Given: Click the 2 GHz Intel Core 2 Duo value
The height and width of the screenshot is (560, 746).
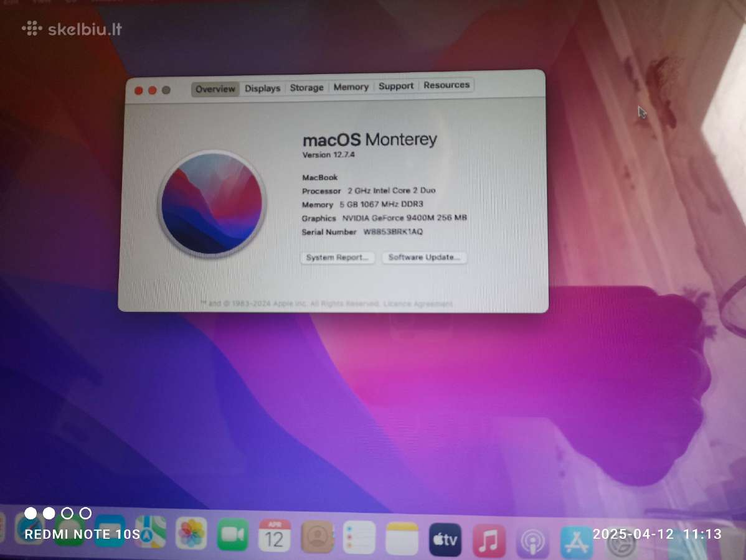Looking at the screenshot, I should 391,190.
